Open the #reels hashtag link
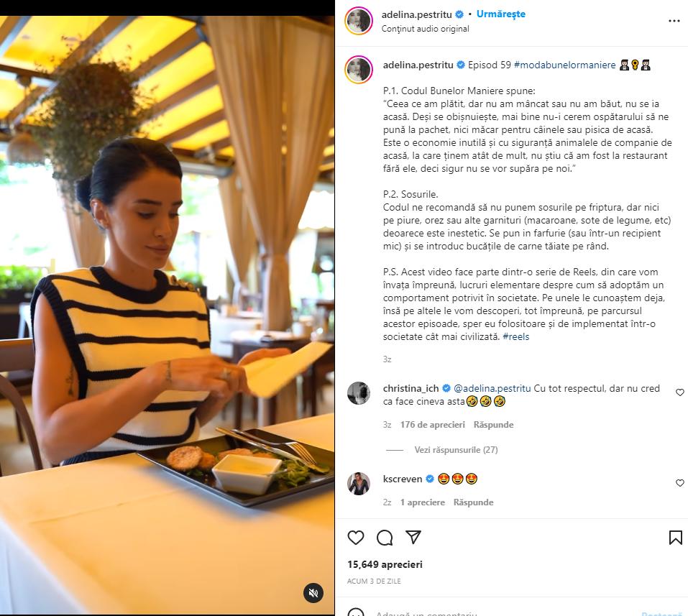Image resolution: width=688 pixels, height=616 pixels. point(516,336)
